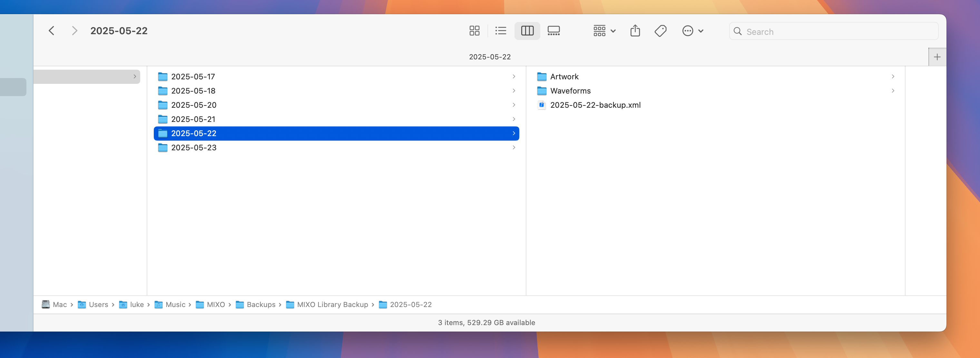The height and width of the screenshot is (358, 980).
Task: Click the Music folder icon in path bar
Action: coord(159,305)
